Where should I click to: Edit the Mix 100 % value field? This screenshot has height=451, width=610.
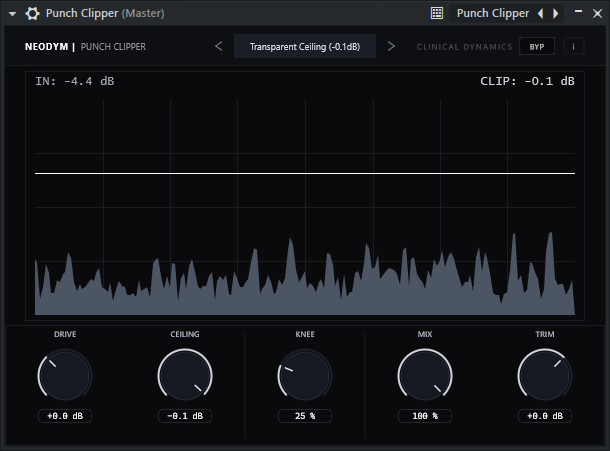tap(425, 416)
